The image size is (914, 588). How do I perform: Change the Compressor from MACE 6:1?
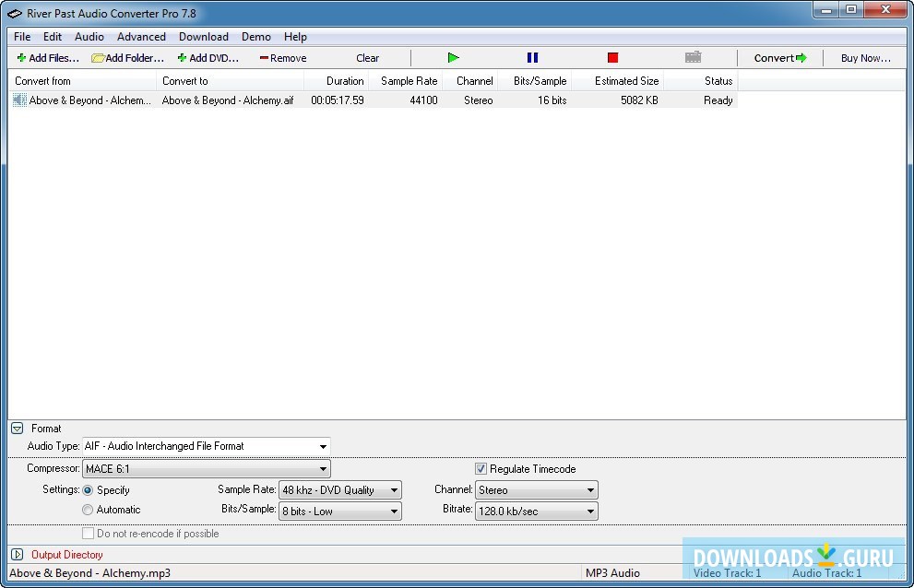pyautogui.click(x=323, y=468)
